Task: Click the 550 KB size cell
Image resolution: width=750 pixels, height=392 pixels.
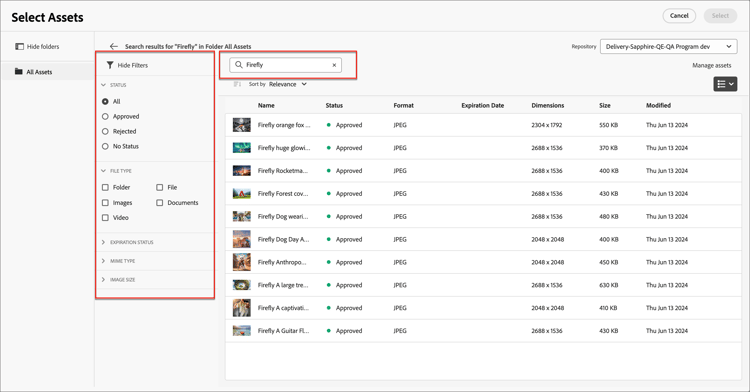Action: click(x=608, y=125)
